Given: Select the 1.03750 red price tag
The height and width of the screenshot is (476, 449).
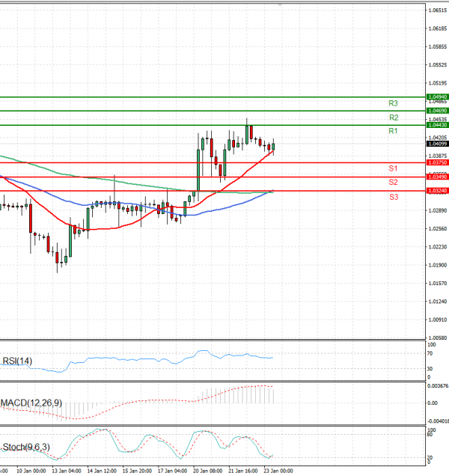Looking at the screenshot, I should point(438,162).
